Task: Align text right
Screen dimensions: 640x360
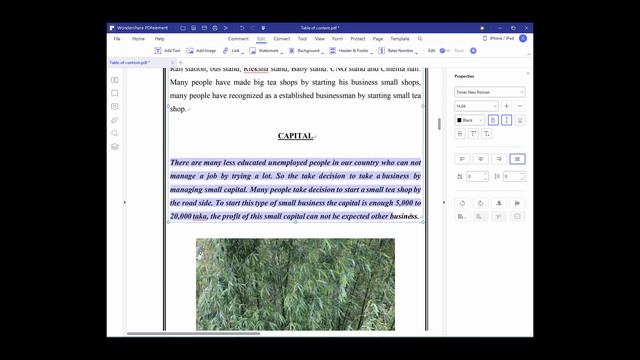Action: [x=499, y=159]
